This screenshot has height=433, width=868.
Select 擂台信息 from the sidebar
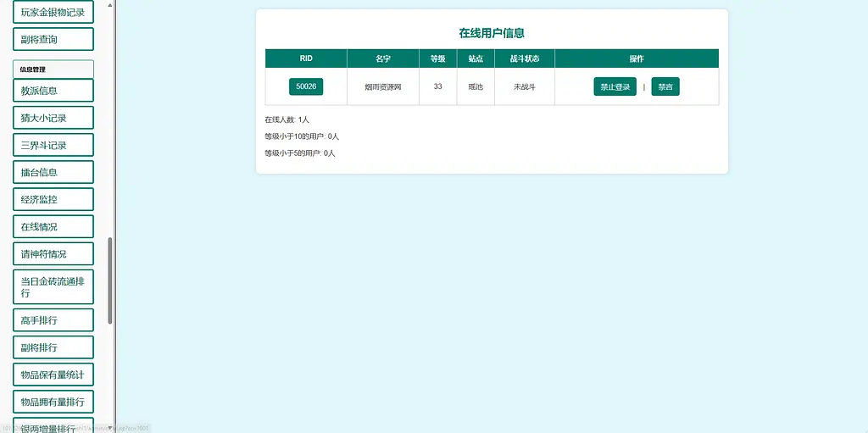[x=53, y=172]
